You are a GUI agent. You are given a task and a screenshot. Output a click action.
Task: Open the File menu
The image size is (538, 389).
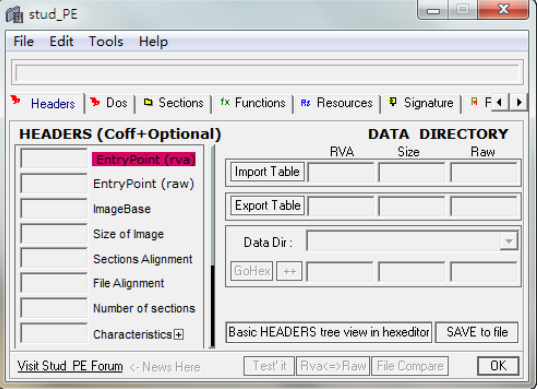24,42
